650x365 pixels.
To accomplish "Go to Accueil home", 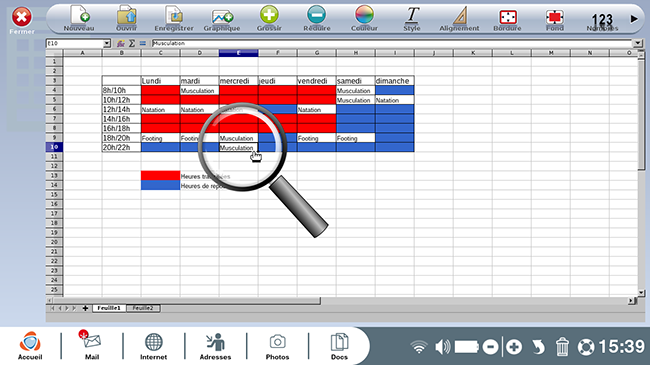I will (30, 346).
